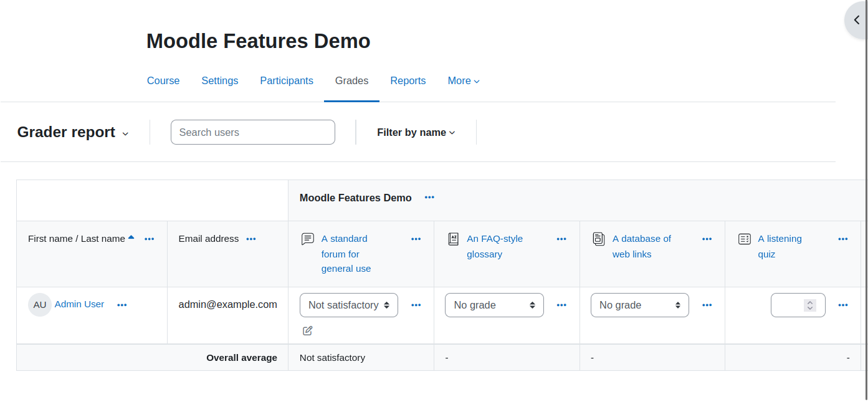Open A database of web links link
Image resolution: width=868 pixels, height=417 pixels.
[642, 246]
